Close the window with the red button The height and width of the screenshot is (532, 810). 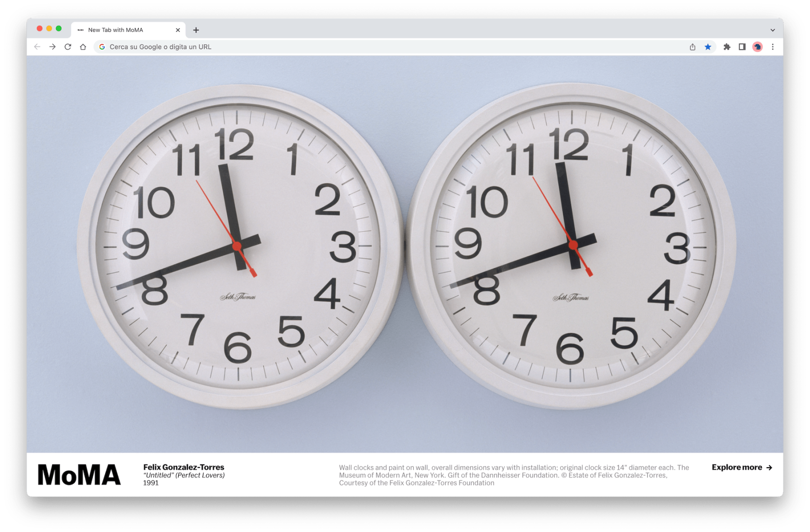click(40, 28)
